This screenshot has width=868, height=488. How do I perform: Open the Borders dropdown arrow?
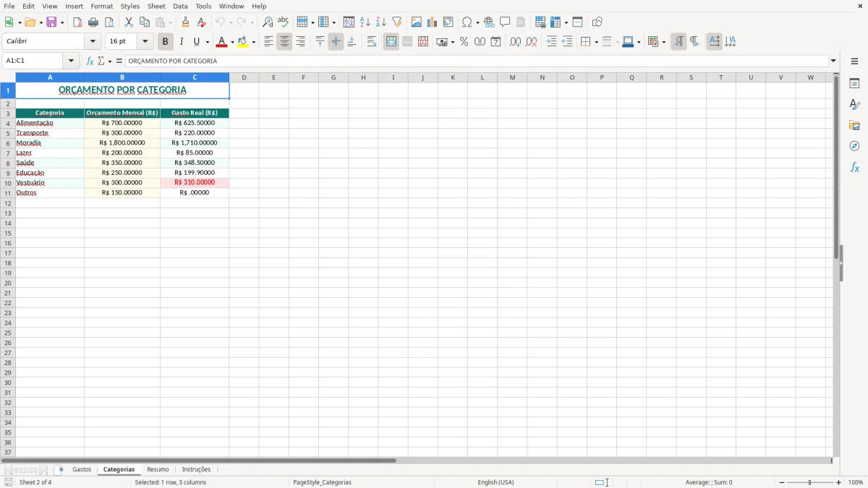point(596,42)
